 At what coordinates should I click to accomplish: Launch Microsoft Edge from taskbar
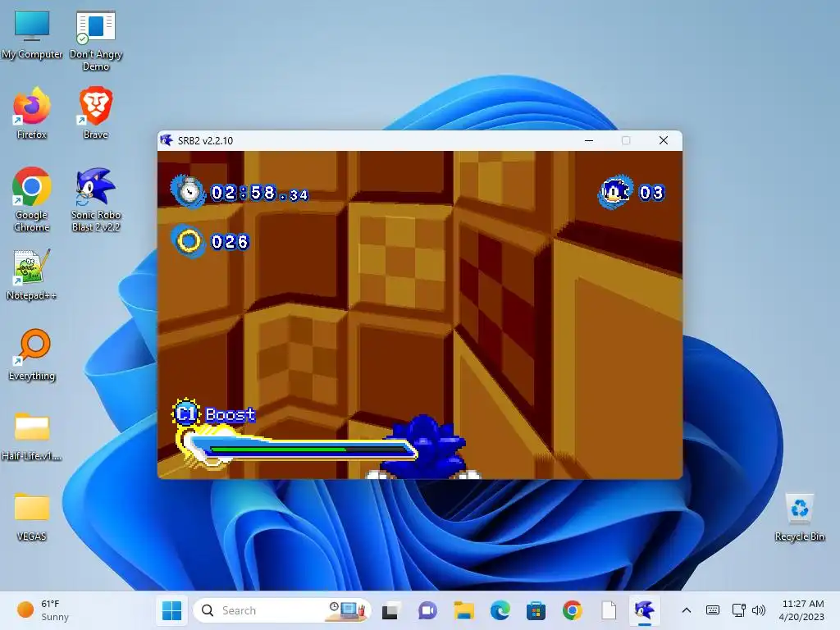tap(500, 610)
